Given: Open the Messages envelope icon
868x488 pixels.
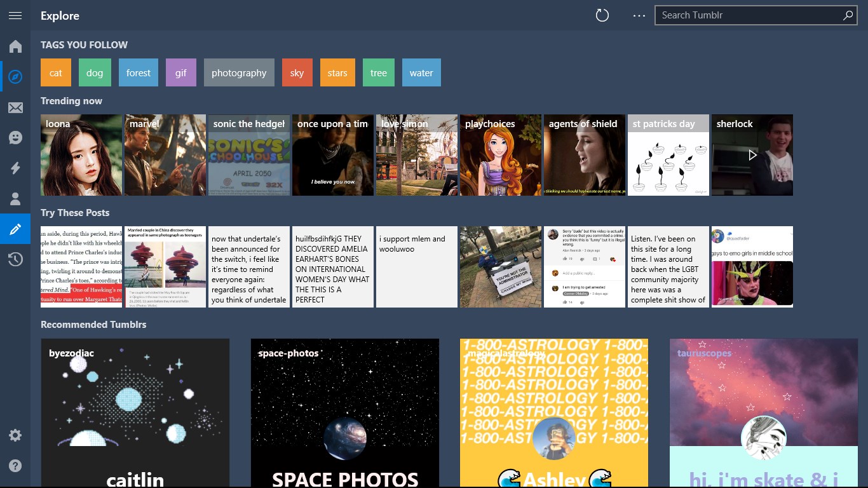Looking at the screenshot, I should point(15,107).
